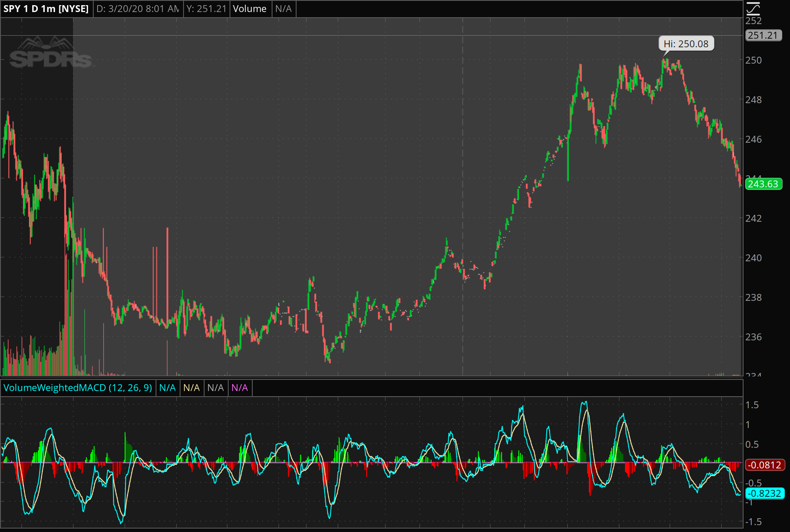Open the VolumeWeightedMACD (12, 26, 9) study label
The width and height of the screenshot is (790, 532).
click(x=78, y=388)
